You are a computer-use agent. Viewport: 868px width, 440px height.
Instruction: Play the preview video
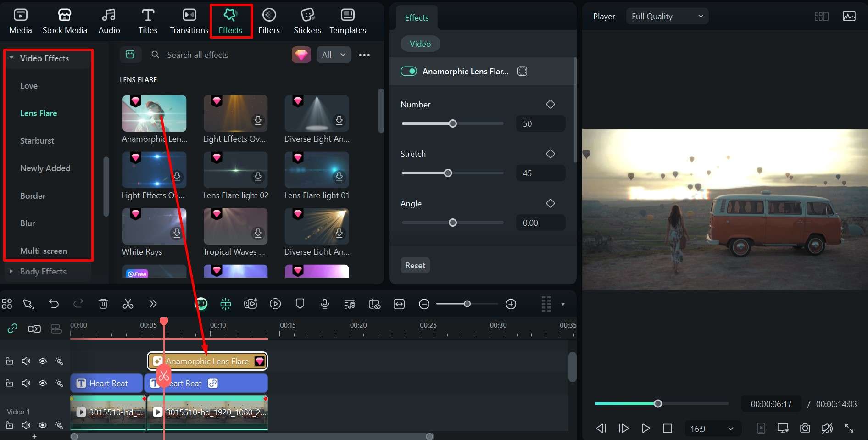(x=645, y=429)
